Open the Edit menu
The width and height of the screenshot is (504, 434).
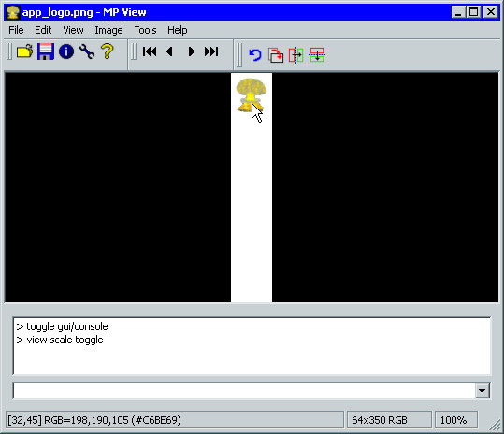[x=43, y=30]
